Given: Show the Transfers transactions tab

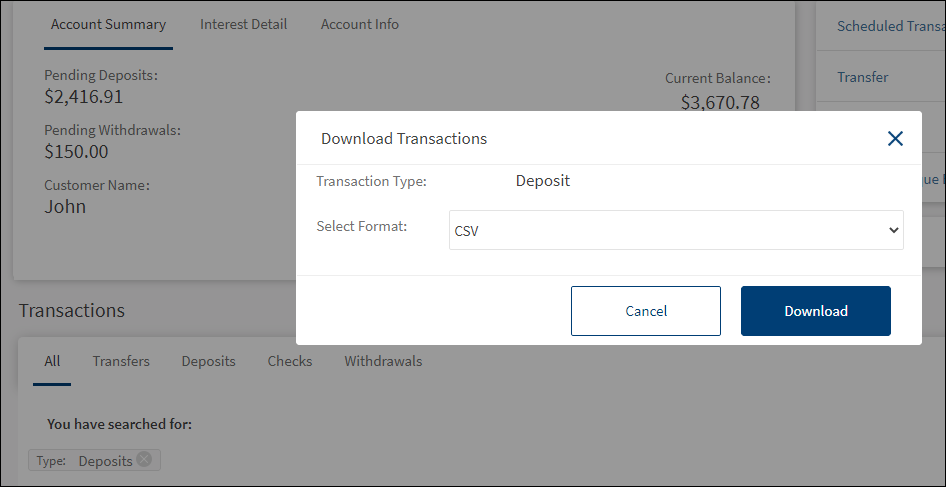Looking at the screenshot, I should coord(121,362).
